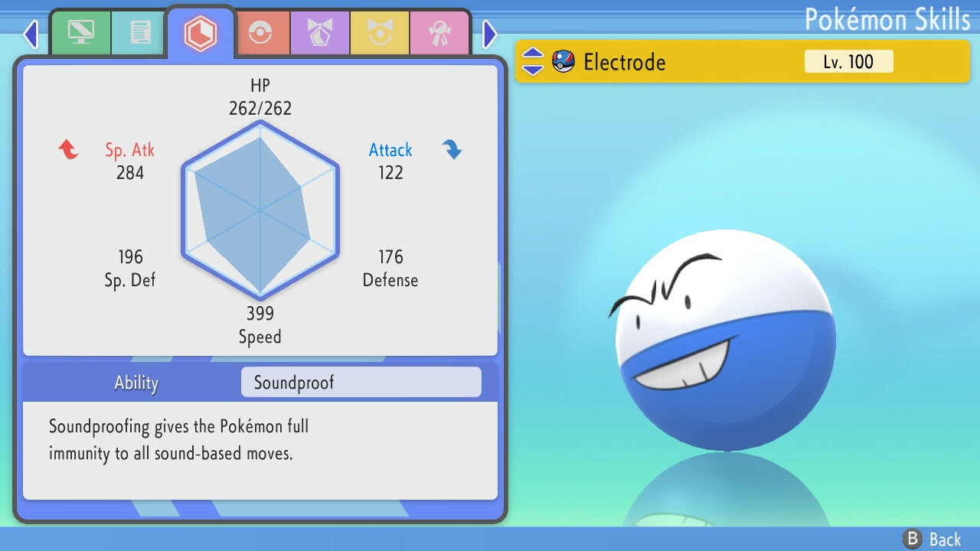Image resolution: width=980 pixels, height=551 pixels.
Task: Select the blue hexagon skills tab
Action: click(201, 32)
